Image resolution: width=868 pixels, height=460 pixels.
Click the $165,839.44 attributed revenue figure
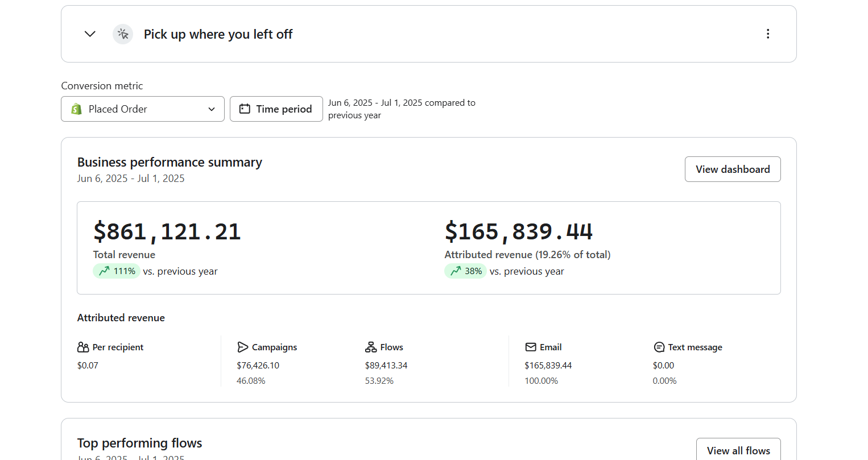(x=518, y=232)
